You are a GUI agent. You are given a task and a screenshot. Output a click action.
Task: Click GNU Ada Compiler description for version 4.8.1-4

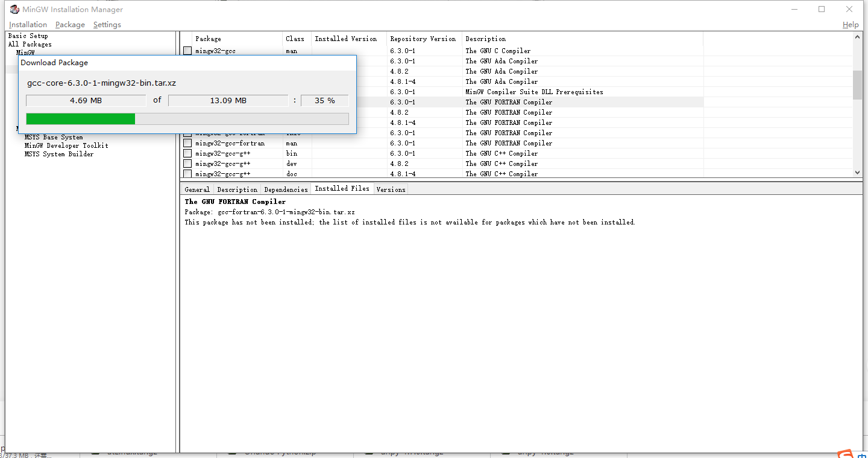502,82
